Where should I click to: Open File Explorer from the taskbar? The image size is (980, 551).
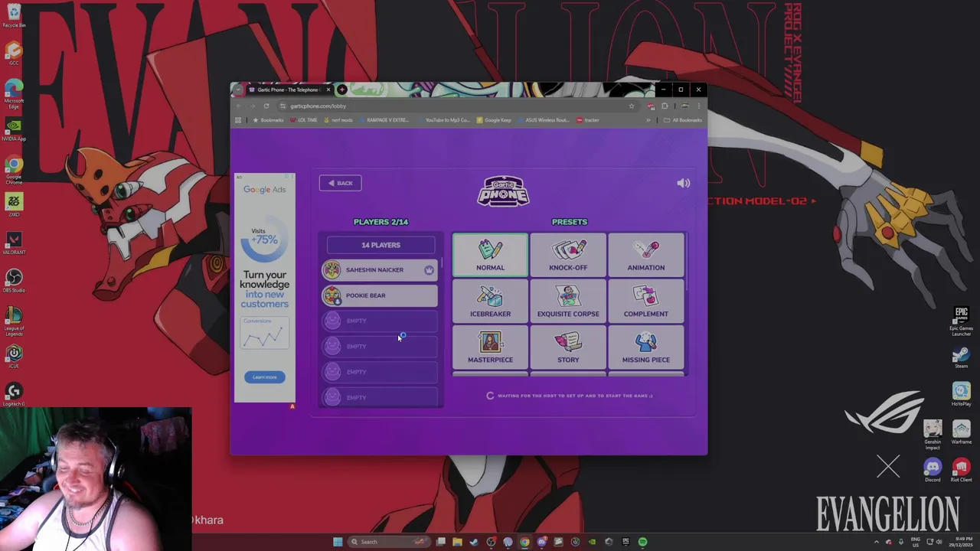(457, 542)
